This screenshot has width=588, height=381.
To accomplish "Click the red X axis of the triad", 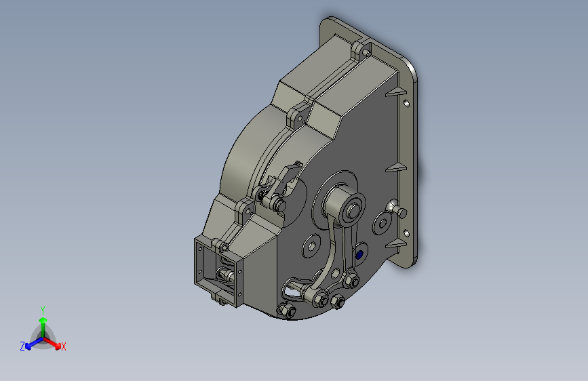I will 52,342.
